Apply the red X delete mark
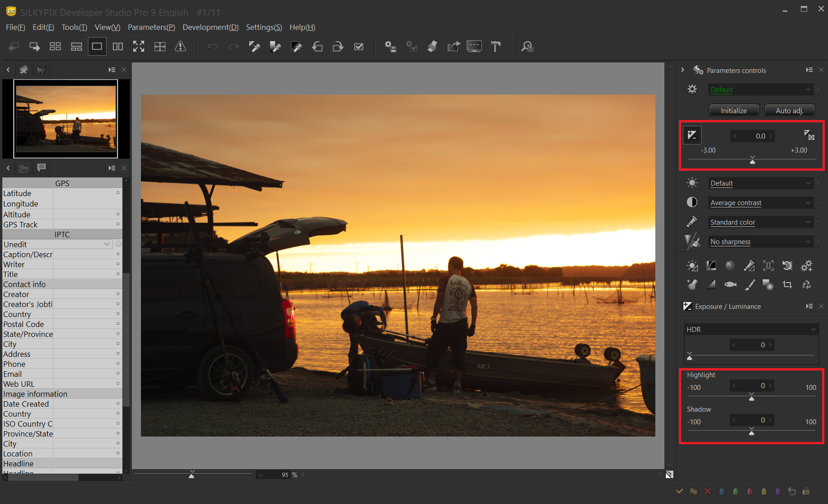This screenshot has height=504, width=828. [707, 491]
